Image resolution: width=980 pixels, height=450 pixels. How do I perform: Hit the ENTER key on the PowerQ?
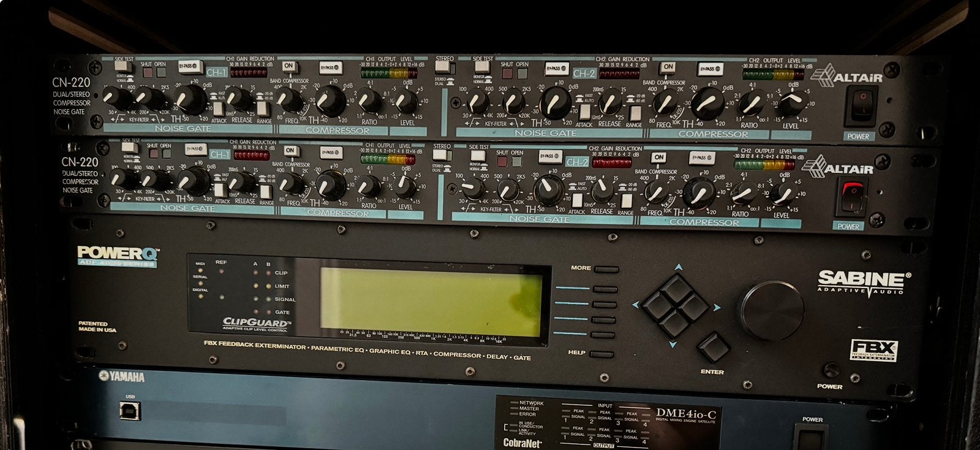pyautogui.click(x=713, y=348)
